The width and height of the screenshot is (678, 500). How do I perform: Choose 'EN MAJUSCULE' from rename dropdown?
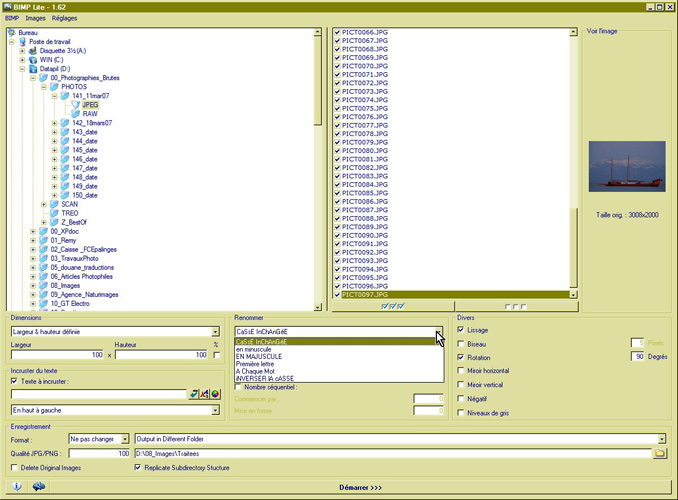click(x=257, y=357)
